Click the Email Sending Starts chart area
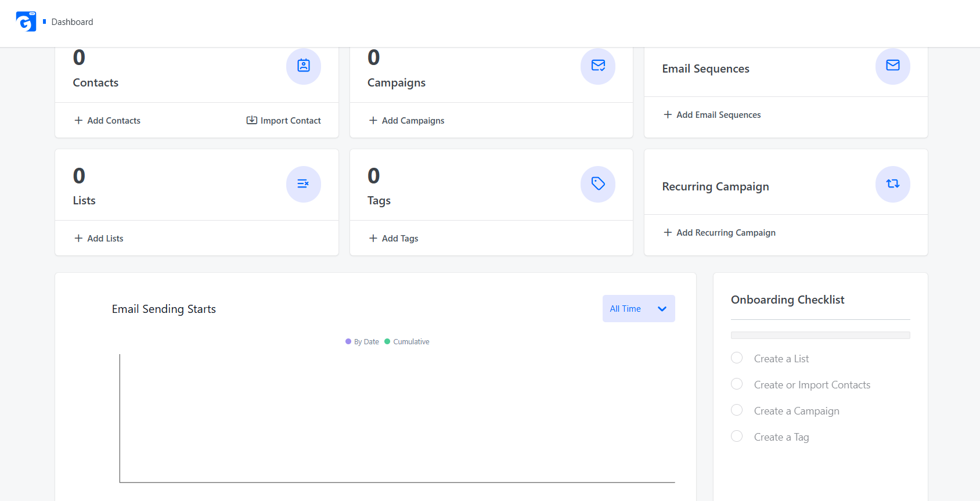Viewport: 980px width, 501px height. (397, 419)
